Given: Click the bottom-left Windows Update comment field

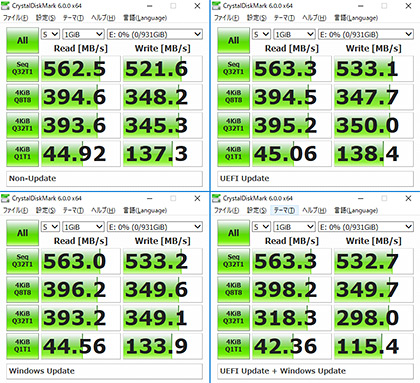Looking at the screenshot, I should coord(104,371).
